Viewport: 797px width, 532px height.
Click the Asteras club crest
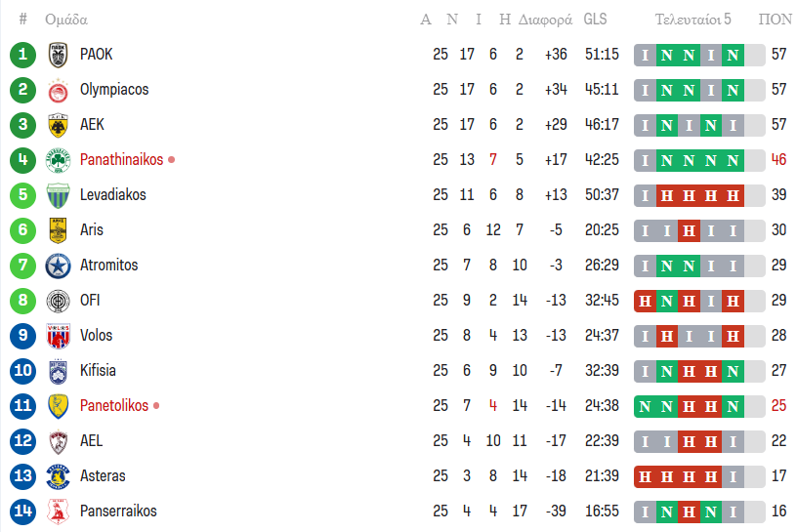[58, 476]
